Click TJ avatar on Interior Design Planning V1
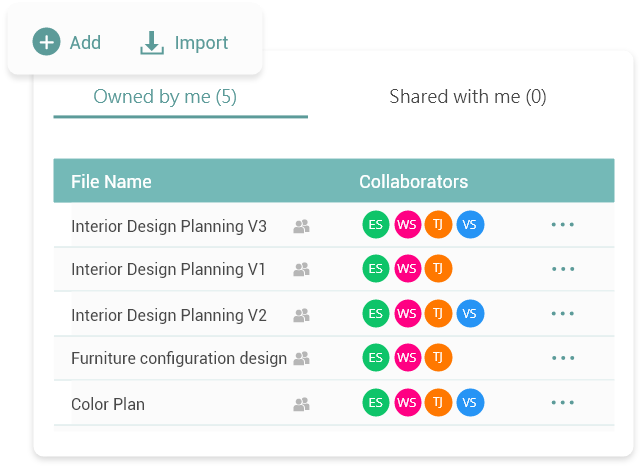The width and height of the screenshot is (643, 469). pos(438,269)
